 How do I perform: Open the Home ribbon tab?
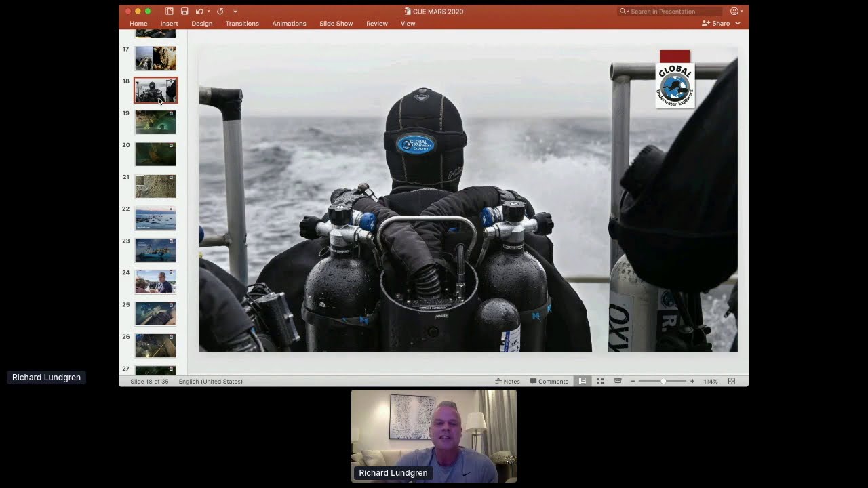[x=138, y=24]
